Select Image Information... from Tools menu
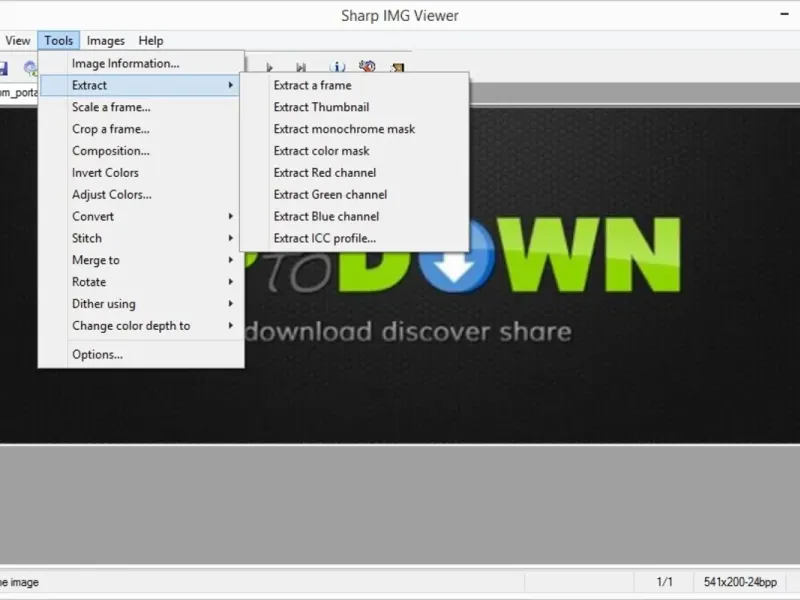The height and width of the screenshot is (600, 800). coord(141,63)
